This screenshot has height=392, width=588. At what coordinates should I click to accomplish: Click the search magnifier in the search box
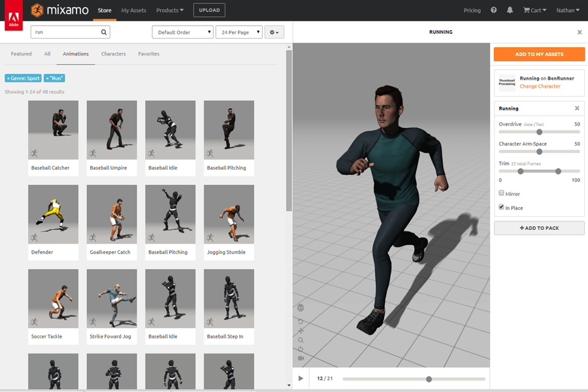104,32
